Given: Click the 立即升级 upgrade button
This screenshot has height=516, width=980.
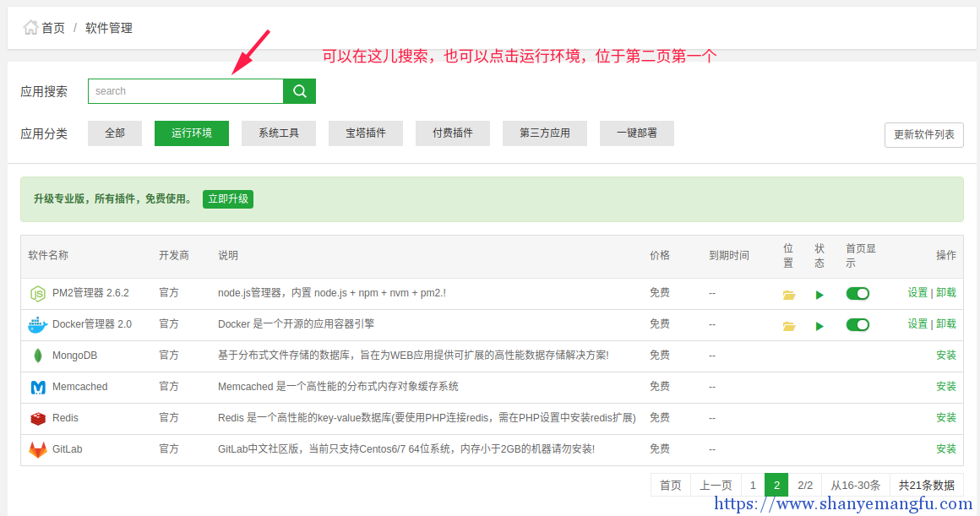Looking at the screenshot, I should (x=227, y=198).
